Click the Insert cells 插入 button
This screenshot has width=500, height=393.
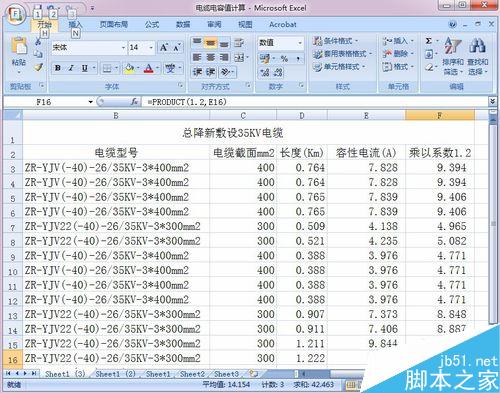tap(398, 41)
